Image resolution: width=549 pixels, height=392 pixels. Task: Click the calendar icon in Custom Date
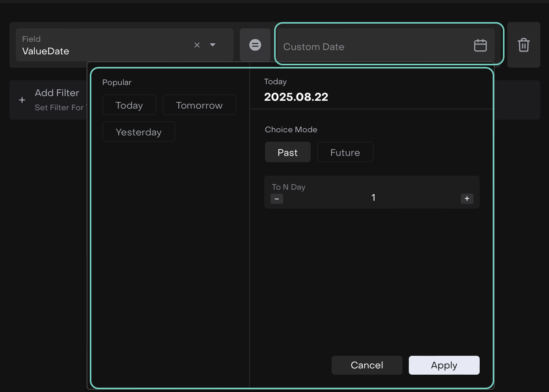[480, 46]
